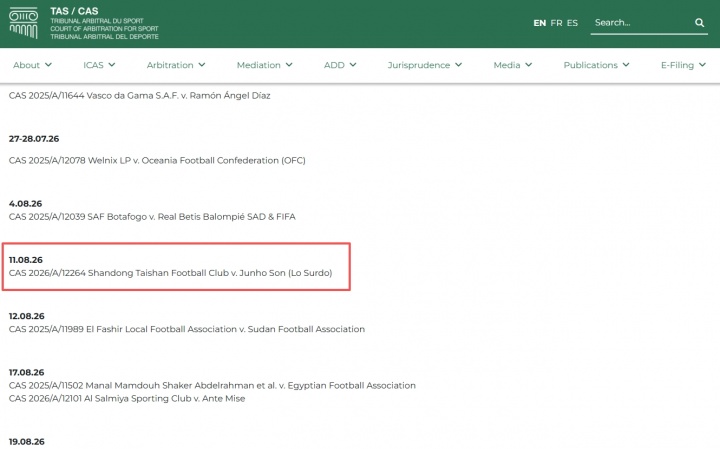720x449 pixels.
Task: Select the 17.08.26 hearing date
Action: pos(27,372)
